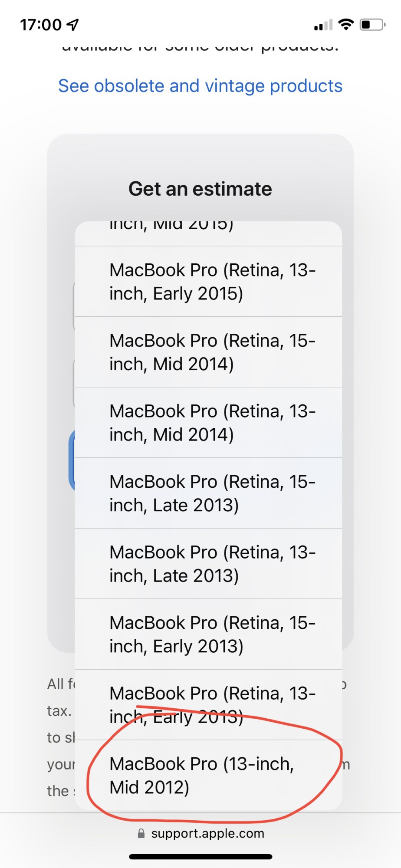The height and width of the screenshot is (868, 401).
Task: Select MacBook Pro (Retina, 13-inch, Early 2015)
Action: click(x=208, y=282)
